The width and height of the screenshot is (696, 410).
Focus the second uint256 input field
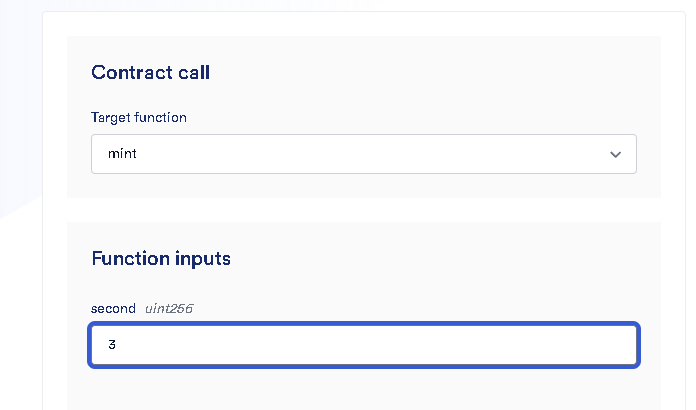click(x=363, y=345)
